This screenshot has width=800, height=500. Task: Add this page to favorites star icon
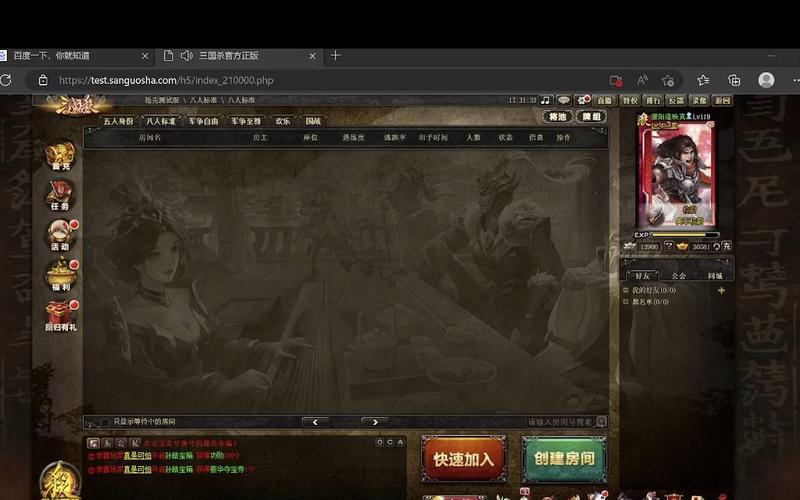(668, 80)
